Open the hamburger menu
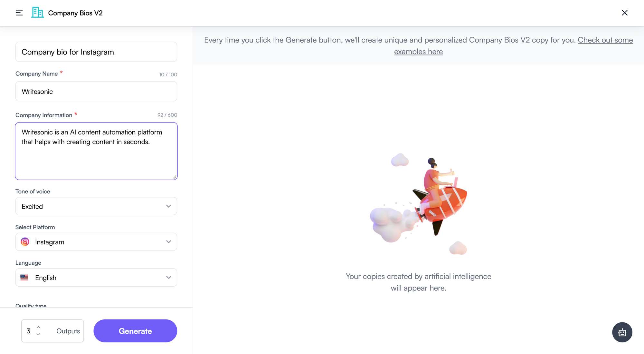The image size is (644, 354). click(x=19, y=13)
